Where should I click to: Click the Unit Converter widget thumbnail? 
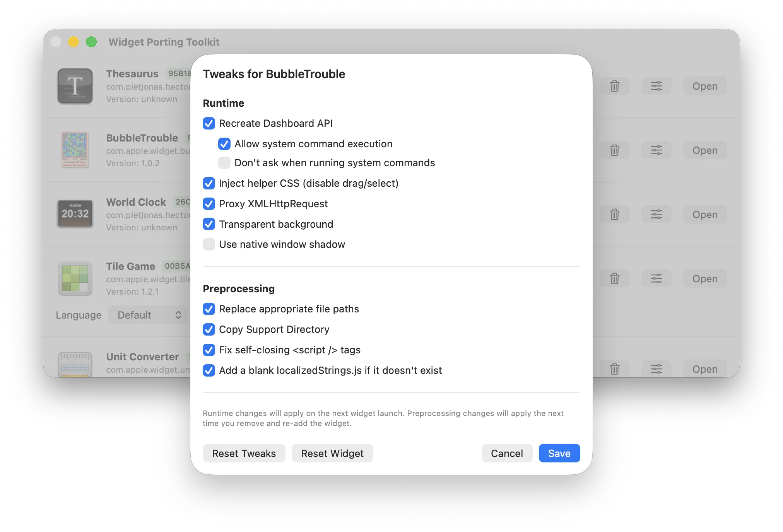click(75, 364)
